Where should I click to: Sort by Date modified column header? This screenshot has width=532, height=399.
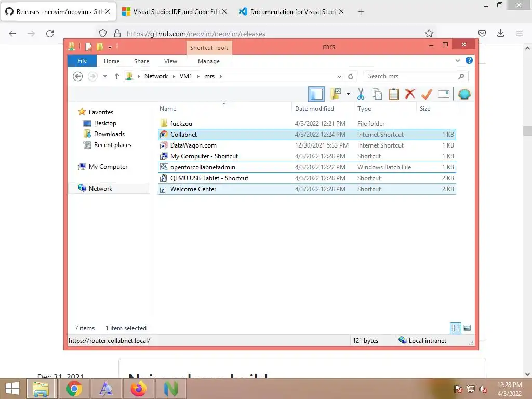pyautogui.click(x=314, y=109)
